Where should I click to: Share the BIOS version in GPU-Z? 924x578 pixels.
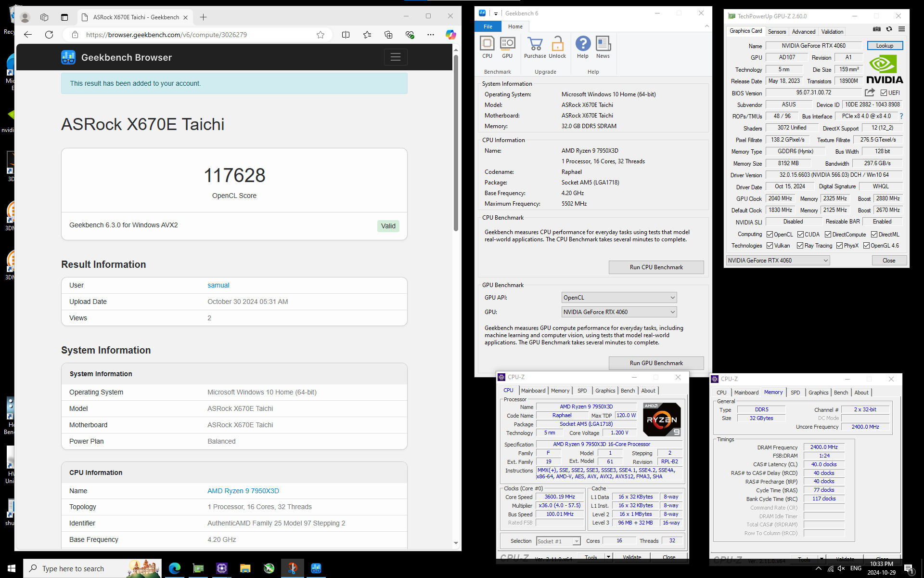point(870,92)
